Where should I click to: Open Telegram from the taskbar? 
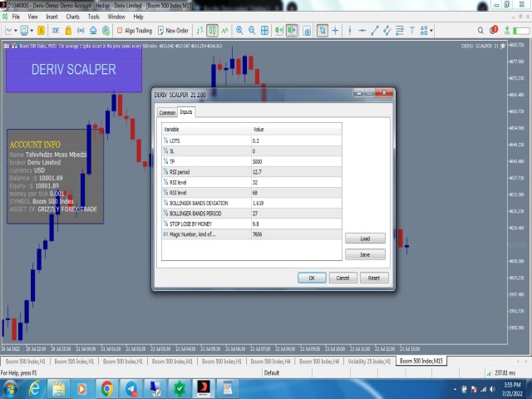tap(131, 389)
